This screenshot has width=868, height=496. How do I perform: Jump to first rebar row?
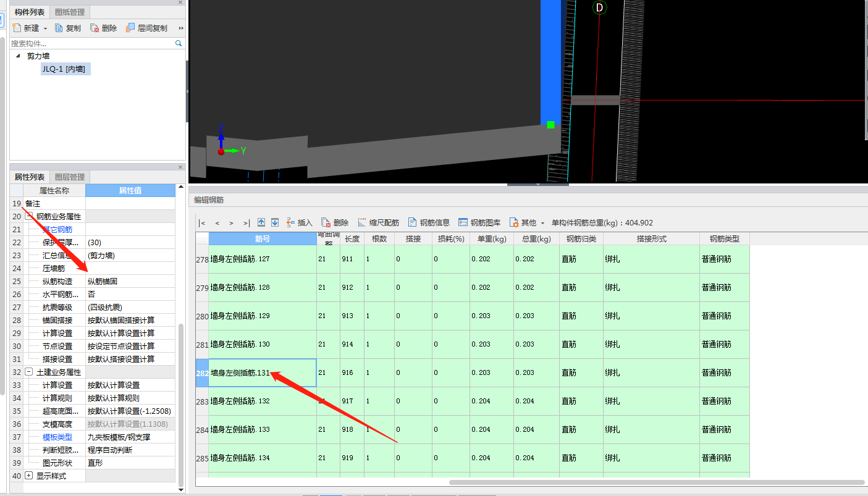203,223
